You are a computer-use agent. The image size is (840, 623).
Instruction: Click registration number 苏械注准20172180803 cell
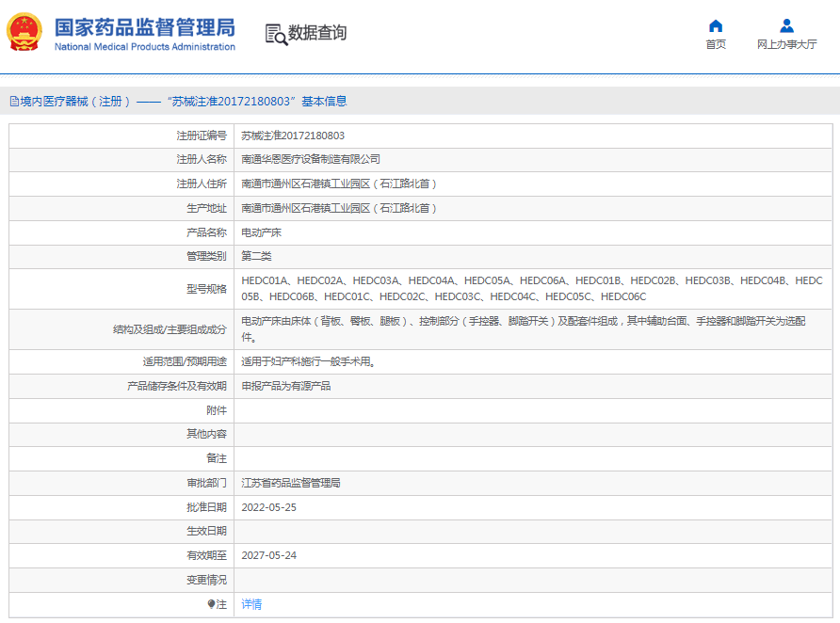(x=293, y=136)
